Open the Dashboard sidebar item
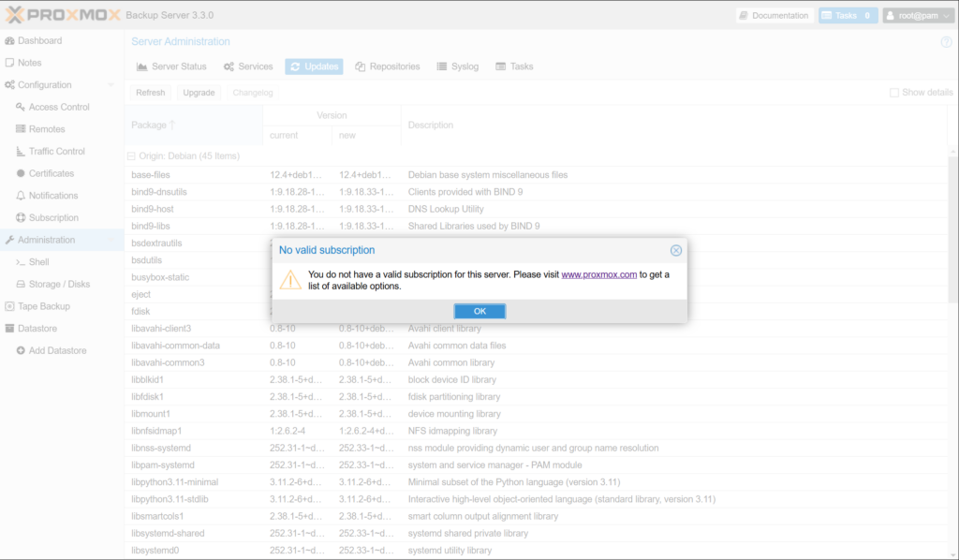 click(x=39, y=41)
